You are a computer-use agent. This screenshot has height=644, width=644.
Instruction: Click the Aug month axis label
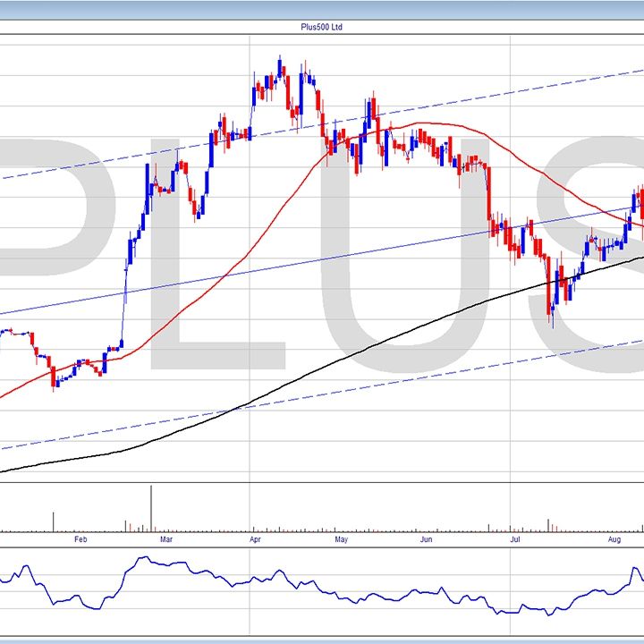tap(614, 540)
